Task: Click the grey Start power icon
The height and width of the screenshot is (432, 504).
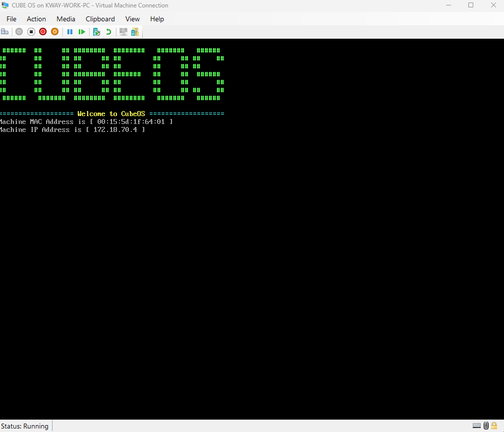Action: click(x=19, y=32)
